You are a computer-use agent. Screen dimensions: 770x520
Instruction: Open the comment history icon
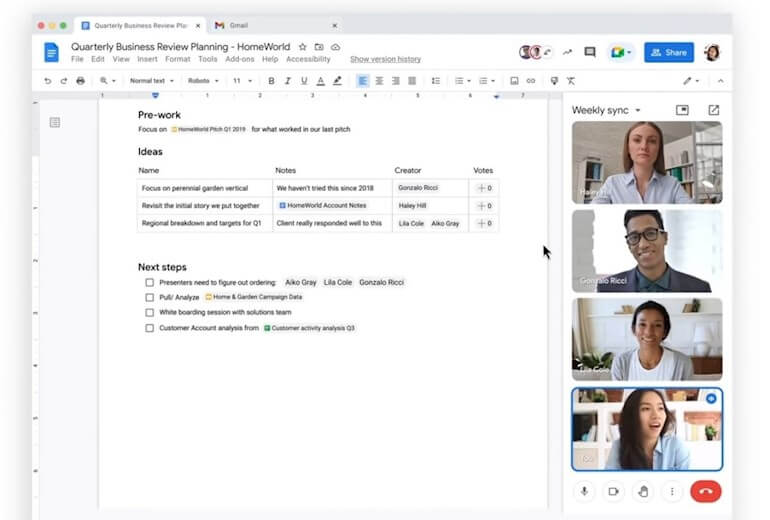coord(590,52)
